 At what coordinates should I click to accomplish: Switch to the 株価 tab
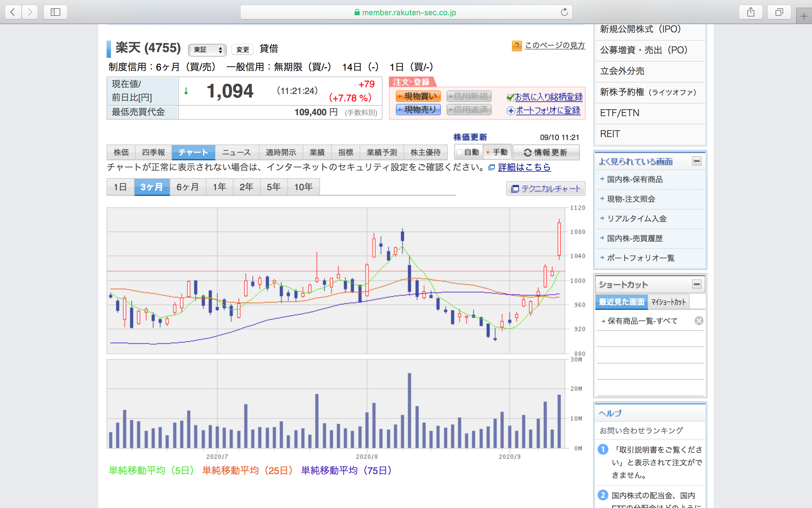[121, 152]
